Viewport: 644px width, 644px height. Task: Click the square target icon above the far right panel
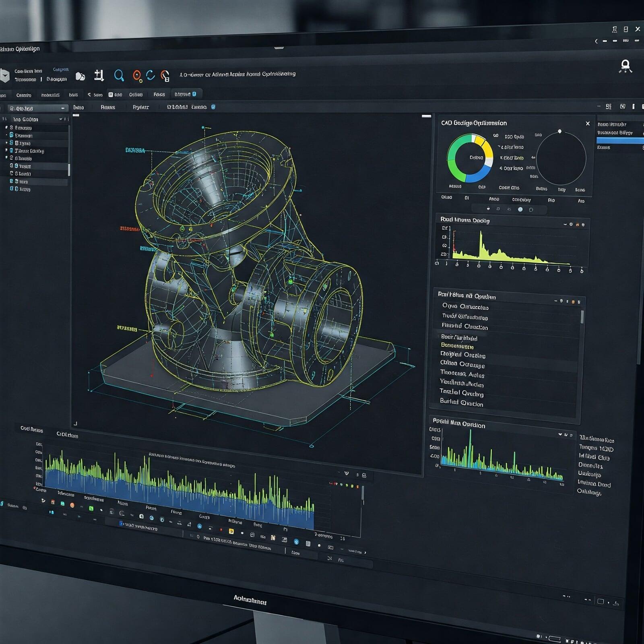[x=623, y=106]
